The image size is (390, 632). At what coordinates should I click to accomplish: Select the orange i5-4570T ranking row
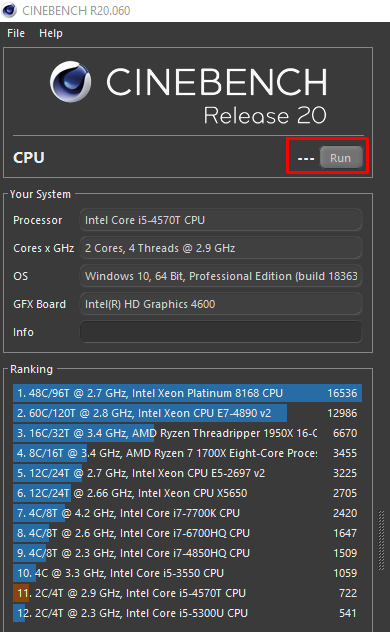click(187, 593)
